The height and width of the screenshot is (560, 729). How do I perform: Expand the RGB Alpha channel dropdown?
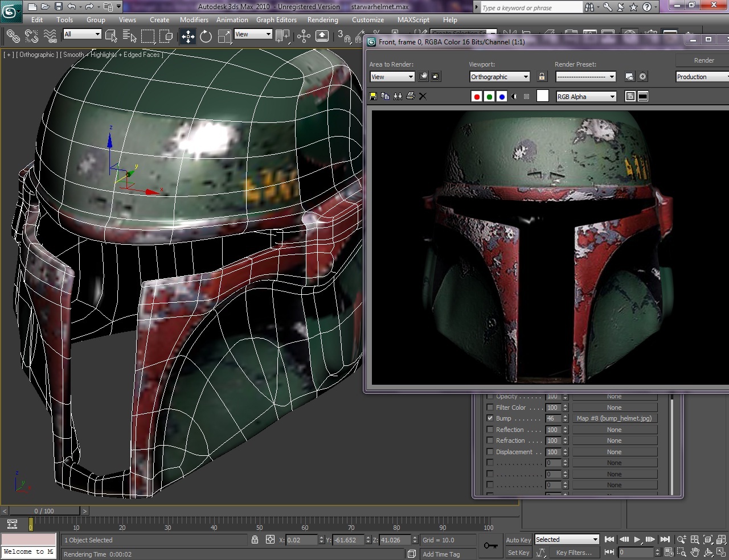(586, 97)
